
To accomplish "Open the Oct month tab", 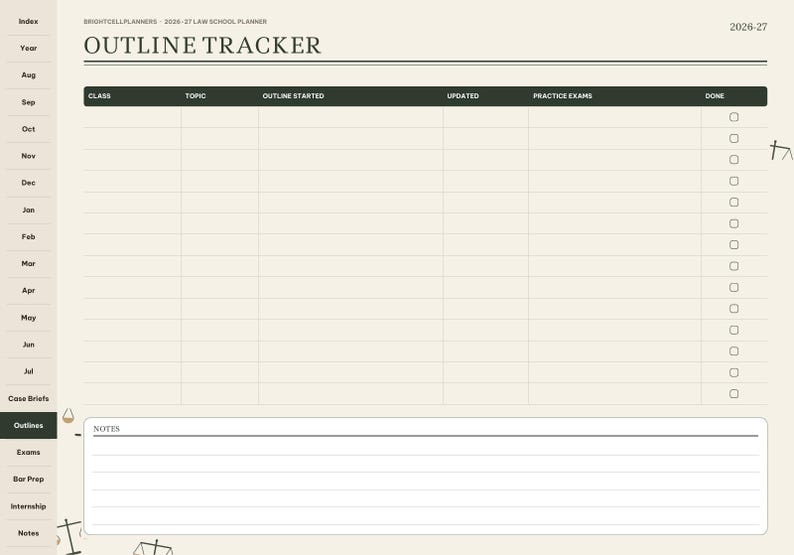I will click(x=28, y=129).
